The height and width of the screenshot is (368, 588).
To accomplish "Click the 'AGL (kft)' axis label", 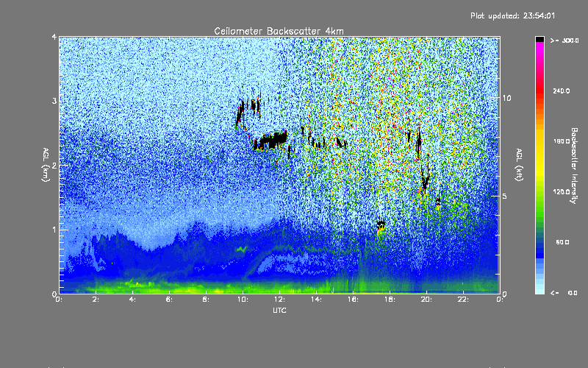I will [x=519, y=165].
